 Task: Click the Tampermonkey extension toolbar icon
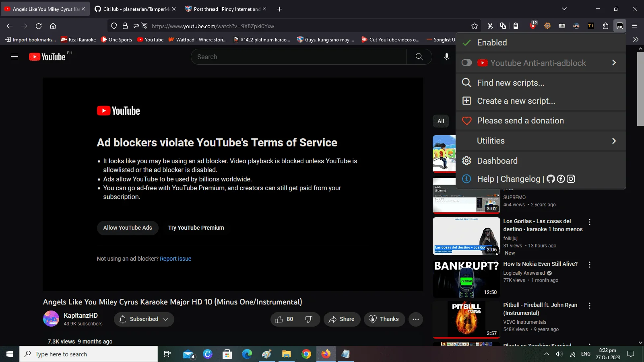point(620,26)
